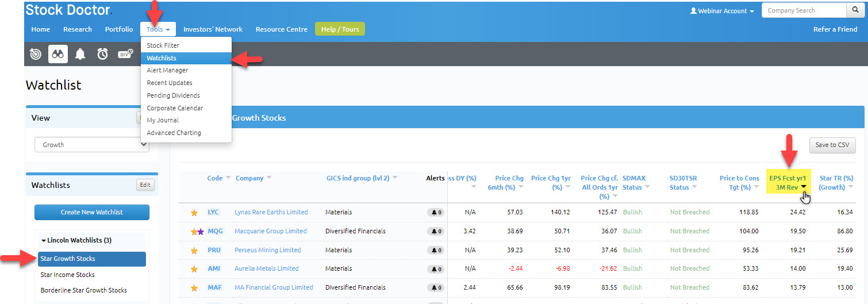Open Macquarie Group Limited link
Viewport: 868px width, 304px height.
[271, 232]
